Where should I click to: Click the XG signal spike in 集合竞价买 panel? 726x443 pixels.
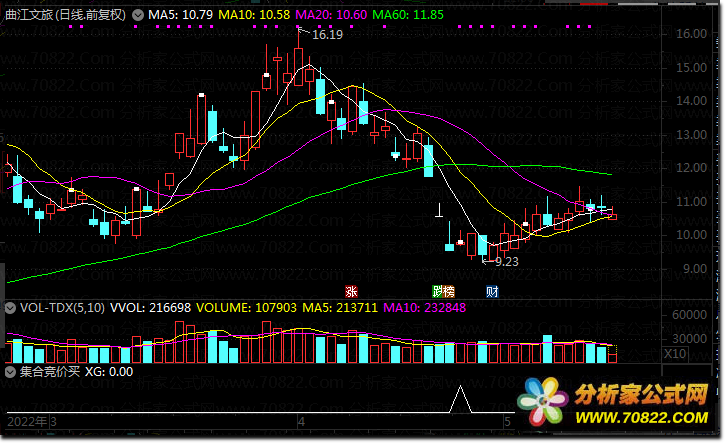[x=460, y=399]
